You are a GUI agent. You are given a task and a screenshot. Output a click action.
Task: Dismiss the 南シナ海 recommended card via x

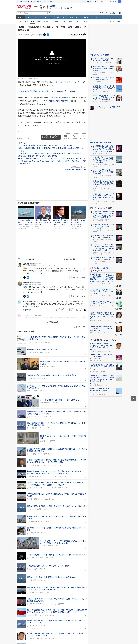click(33, 229)
